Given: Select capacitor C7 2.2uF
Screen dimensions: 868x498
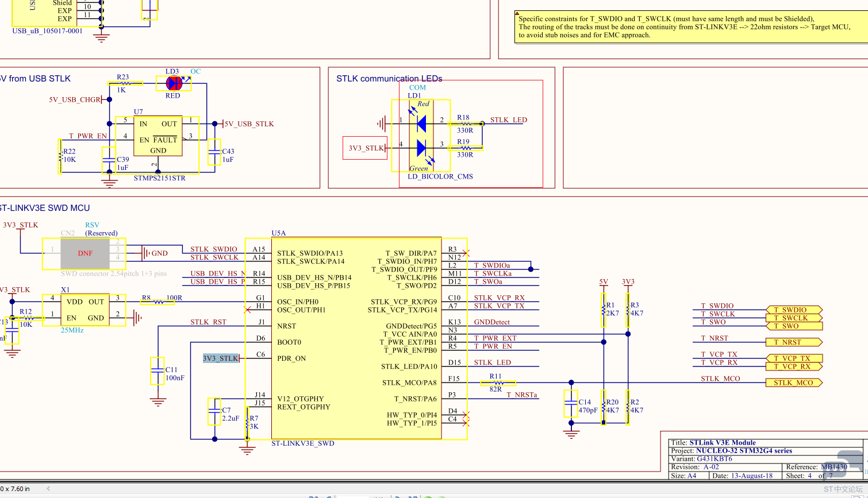Looking at the screenshot, I should 214,412.
